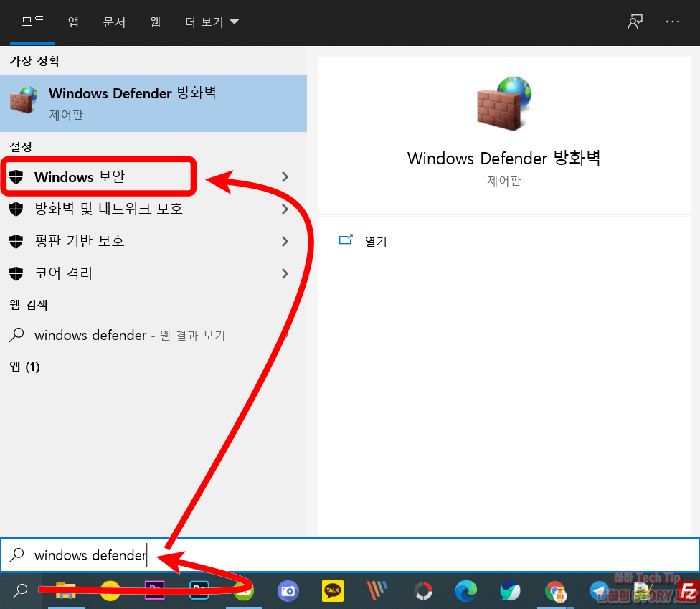
Task: Open 코어 격리 setting
Action: tap(153, 273)
